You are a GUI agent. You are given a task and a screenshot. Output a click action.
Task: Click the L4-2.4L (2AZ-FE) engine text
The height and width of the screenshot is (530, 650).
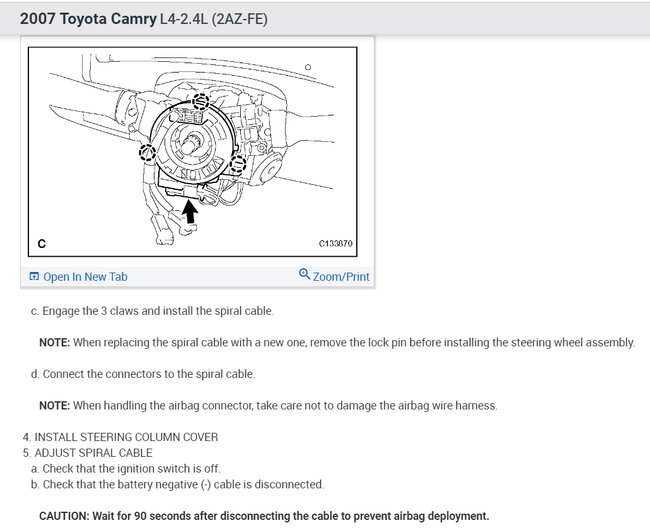(213, 19)
